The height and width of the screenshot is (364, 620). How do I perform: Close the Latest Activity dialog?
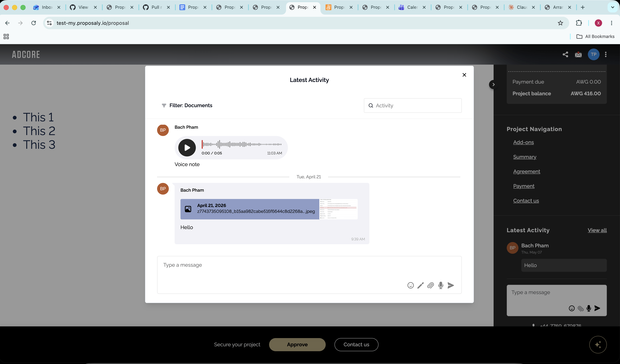[464, 75]
